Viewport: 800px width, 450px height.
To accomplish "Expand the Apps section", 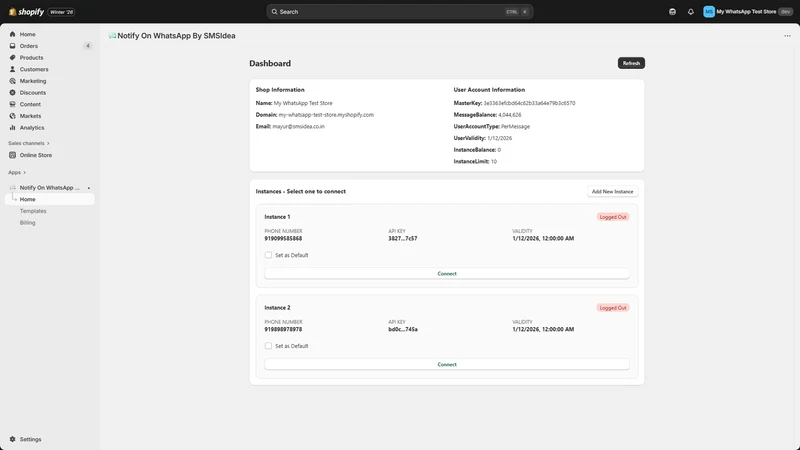I will 17,172.
